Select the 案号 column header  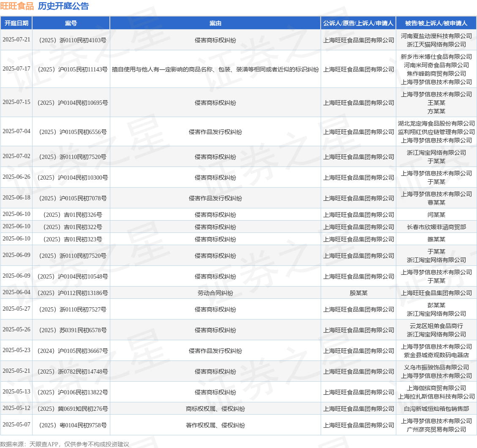(x=71, y=23)
